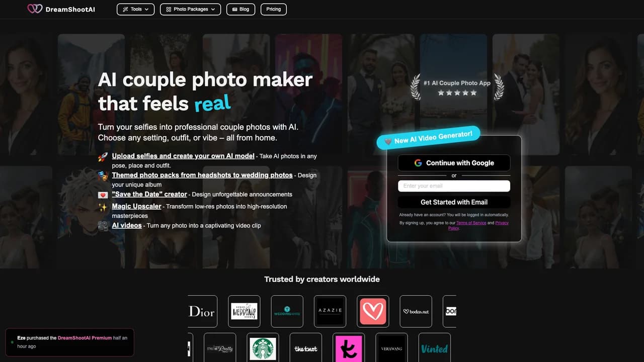Viewport: 644px width, 362px height.
Task: Click The Knot logo tile
Action: [306, 348]
